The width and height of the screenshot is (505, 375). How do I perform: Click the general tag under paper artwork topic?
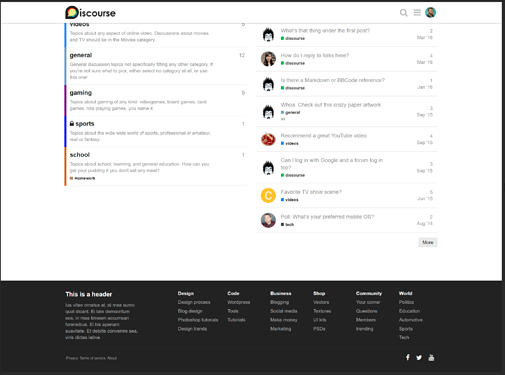[x=291, y=112]
